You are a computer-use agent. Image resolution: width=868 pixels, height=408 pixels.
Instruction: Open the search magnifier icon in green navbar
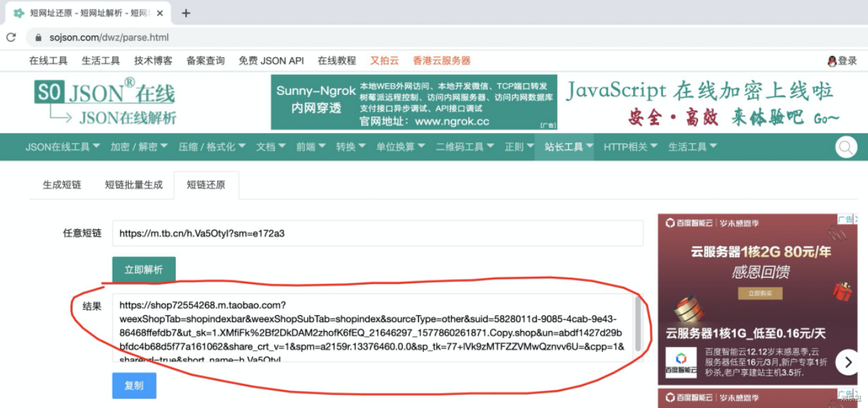[x=846, y=147]
